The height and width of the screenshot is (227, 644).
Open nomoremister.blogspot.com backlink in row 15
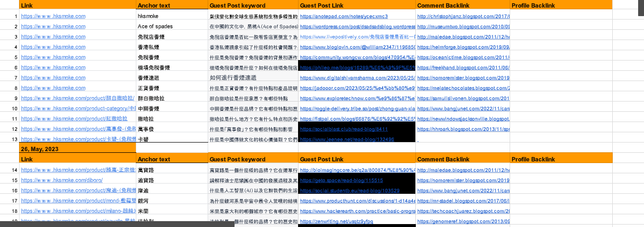[x=463, y=180]
